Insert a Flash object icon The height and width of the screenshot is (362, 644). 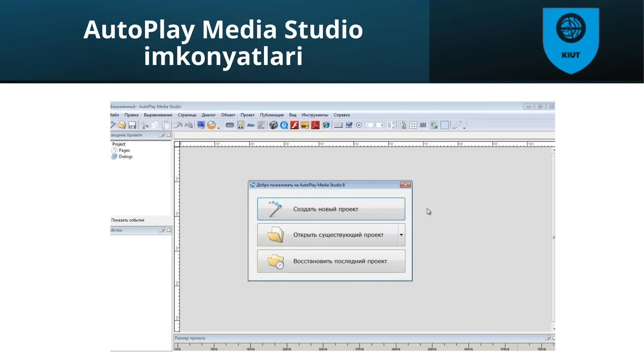pos(295,125)
